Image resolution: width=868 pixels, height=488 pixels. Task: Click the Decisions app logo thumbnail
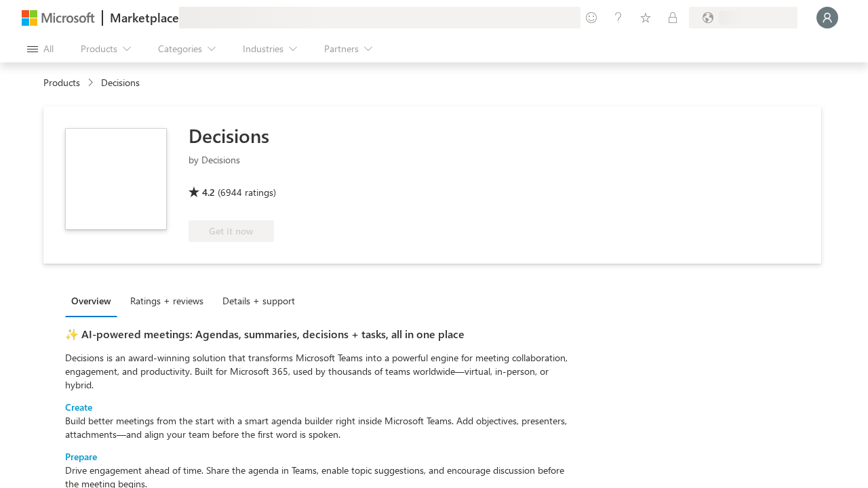click(116, 179)
